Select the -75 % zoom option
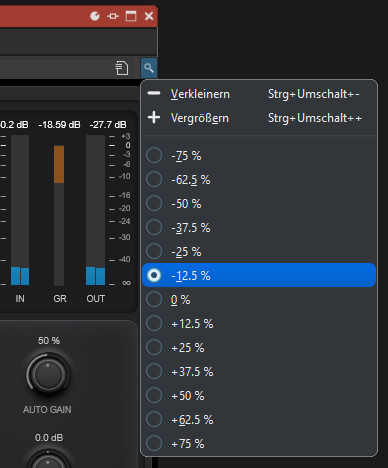388x468 pixels. pyautogui.click(x=259, y=156)
